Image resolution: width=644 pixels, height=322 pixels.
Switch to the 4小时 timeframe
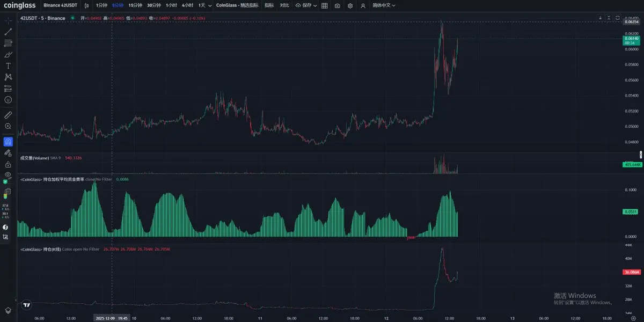(x=187, y=5)
